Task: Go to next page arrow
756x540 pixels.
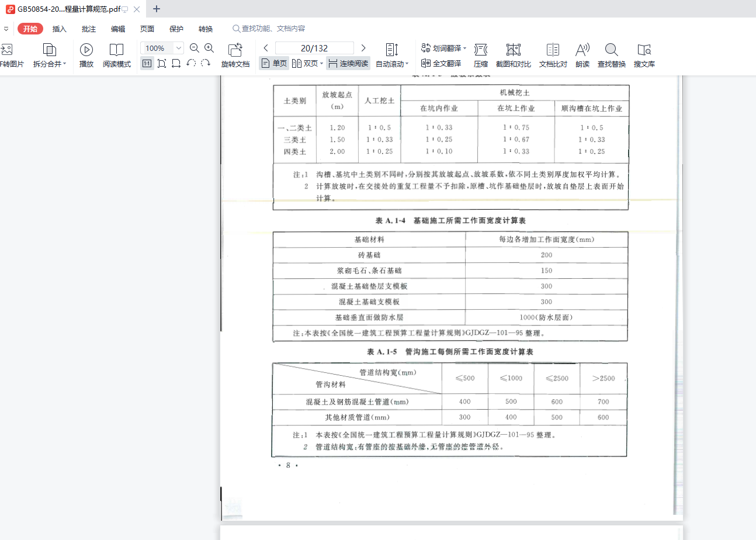Action: [x=363, y=48]
